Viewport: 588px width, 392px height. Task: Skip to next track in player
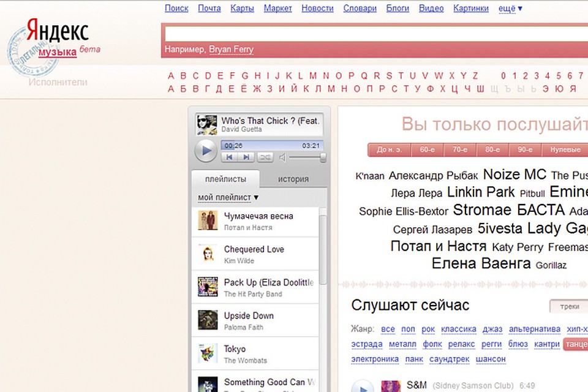[246, 157]
